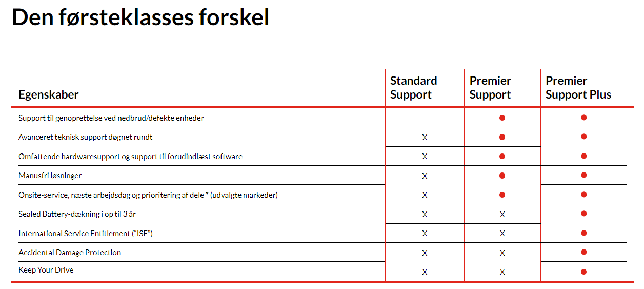The height and width of the screenshot is (289, 644).
Task: Select the Premier Support Plus column header
Action: coord(578,88)
